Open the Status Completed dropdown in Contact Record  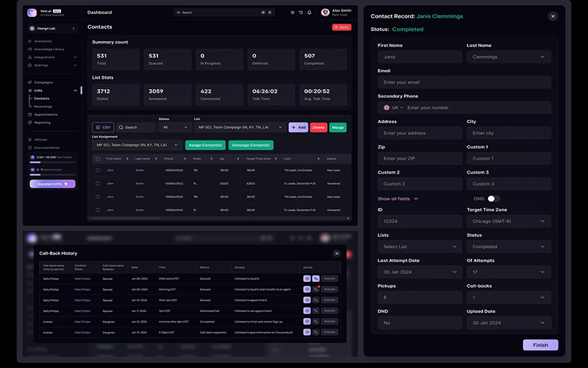point(509,247)
